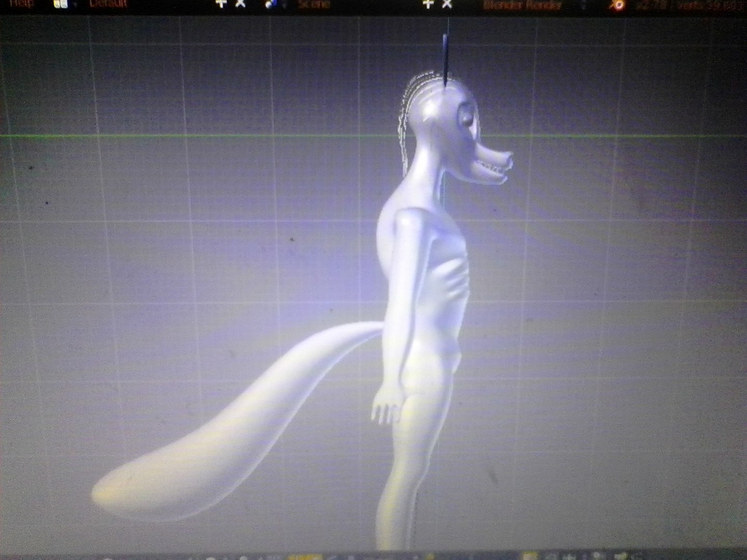This screenshot has height=560, width=747.
Task: Click the Scene name field
Action: [x=314, y=4]
